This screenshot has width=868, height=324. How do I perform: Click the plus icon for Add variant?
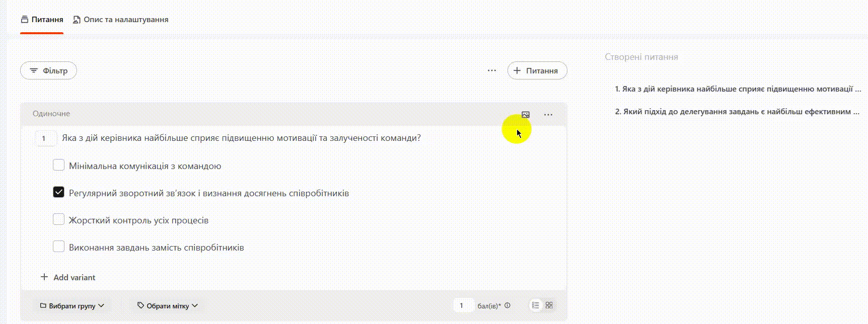pos(44,277)
